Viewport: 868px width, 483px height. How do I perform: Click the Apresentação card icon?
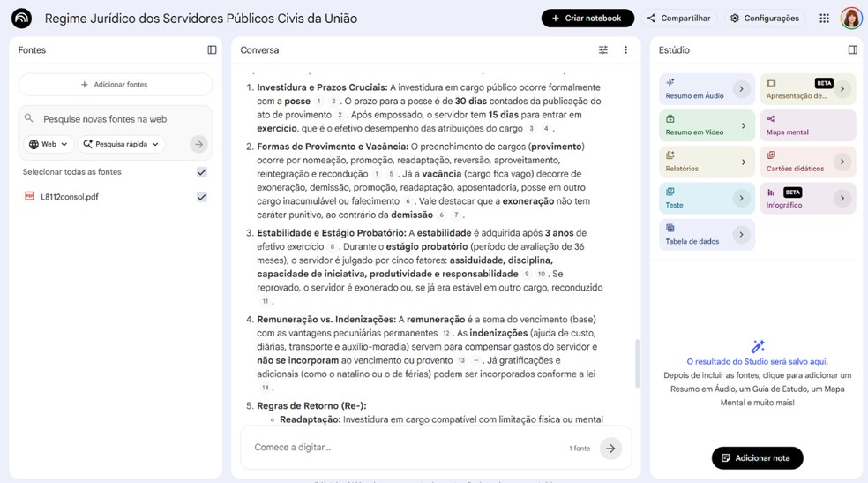pos(771,83)
